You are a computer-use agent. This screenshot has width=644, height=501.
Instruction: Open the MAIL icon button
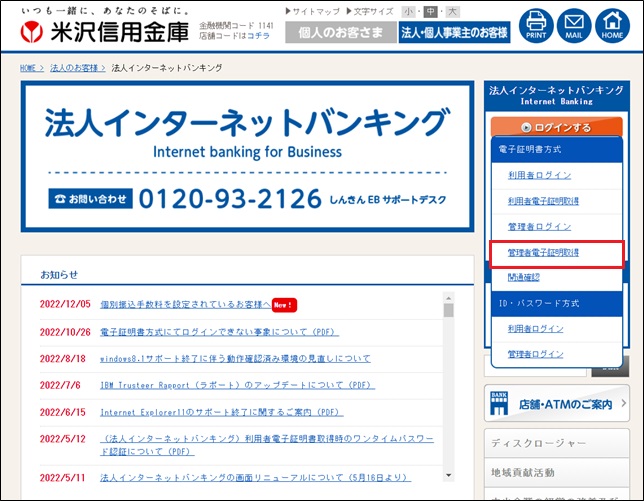[x=574, y=25]
